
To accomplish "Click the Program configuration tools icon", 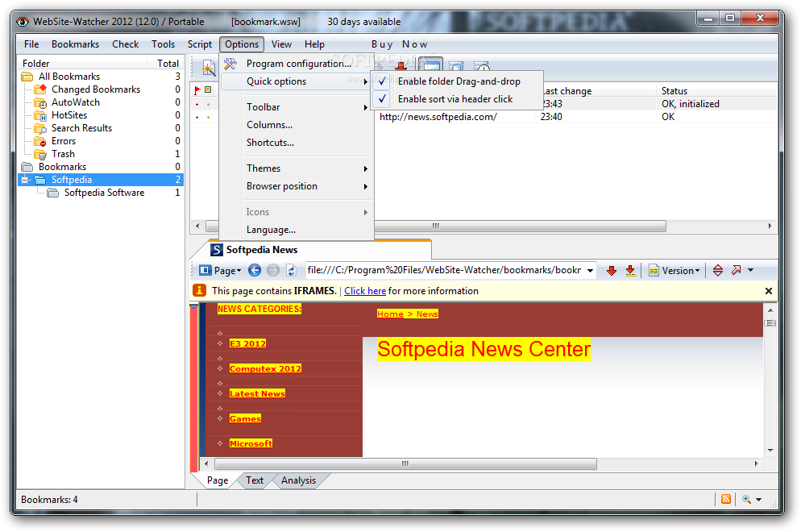I will (230, 64).
